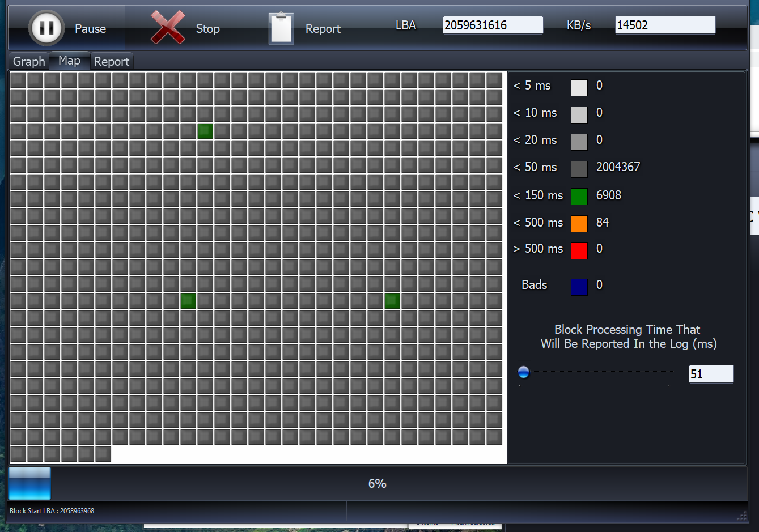759x532 pixels.
Task: Open the Report tab
Action: (112, 61)
